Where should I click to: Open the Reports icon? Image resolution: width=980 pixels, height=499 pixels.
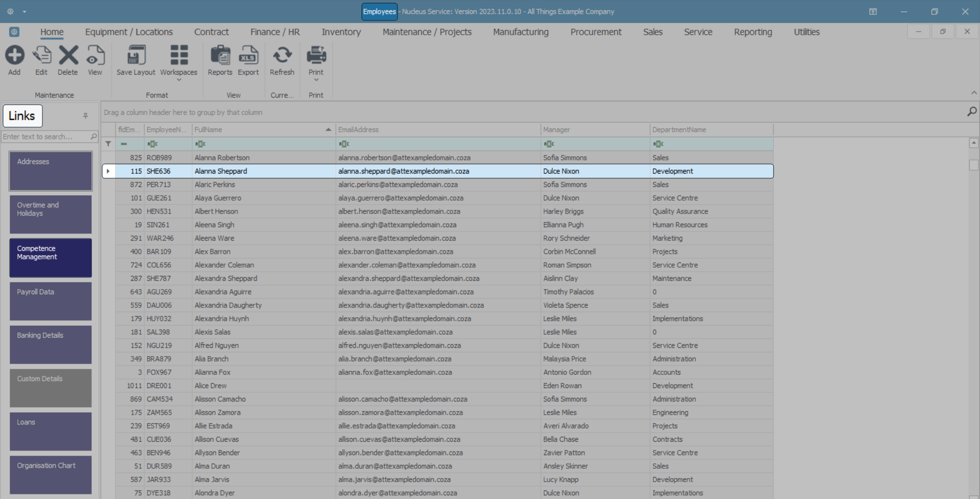point(220,56)
